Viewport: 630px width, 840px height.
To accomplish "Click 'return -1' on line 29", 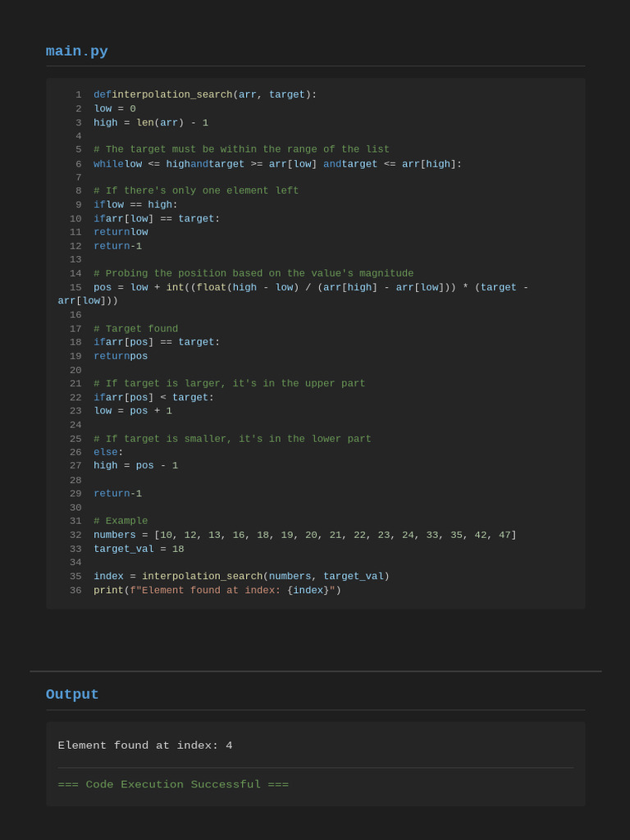I will [118, 493].
